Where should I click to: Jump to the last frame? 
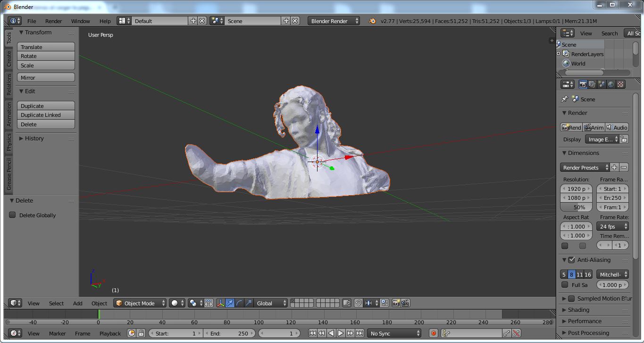click(360, 333)
